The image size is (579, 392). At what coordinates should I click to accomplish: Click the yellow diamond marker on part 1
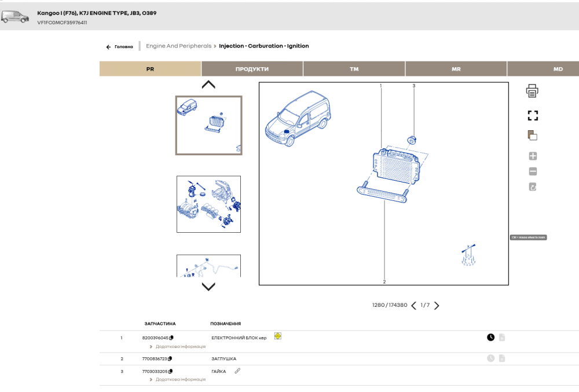pyautogui.click(x=278, y=336)
